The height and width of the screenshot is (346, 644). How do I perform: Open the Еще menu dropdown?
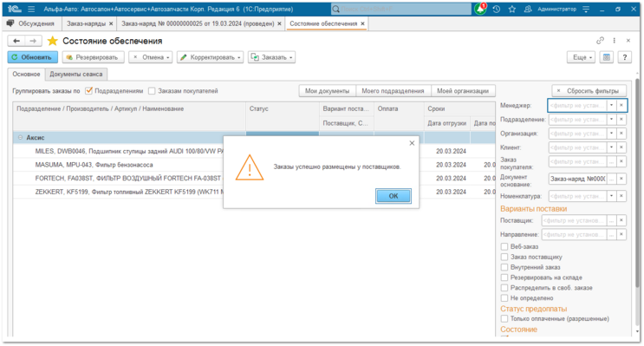tap(582, 57)
